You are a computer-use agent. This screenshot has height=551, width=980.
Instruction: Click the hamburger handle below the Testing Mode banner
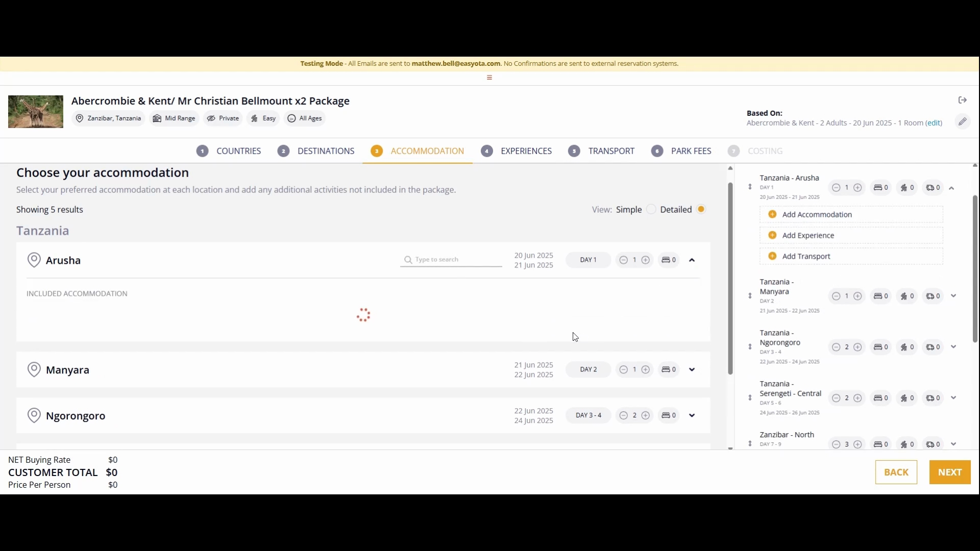point(489,78)
